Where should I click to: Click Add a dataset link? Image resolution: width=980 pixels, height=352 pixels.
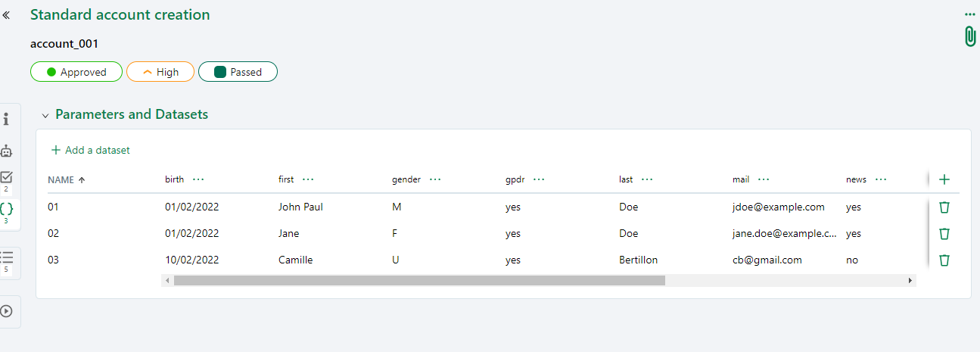click(x=90, y=150)
